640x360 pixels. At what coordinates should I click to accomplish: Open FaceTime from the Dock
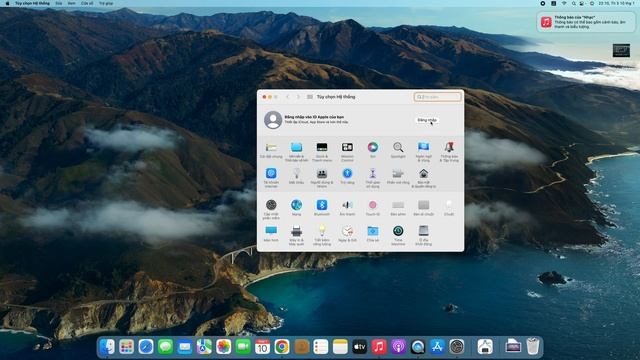coord(243,347)
